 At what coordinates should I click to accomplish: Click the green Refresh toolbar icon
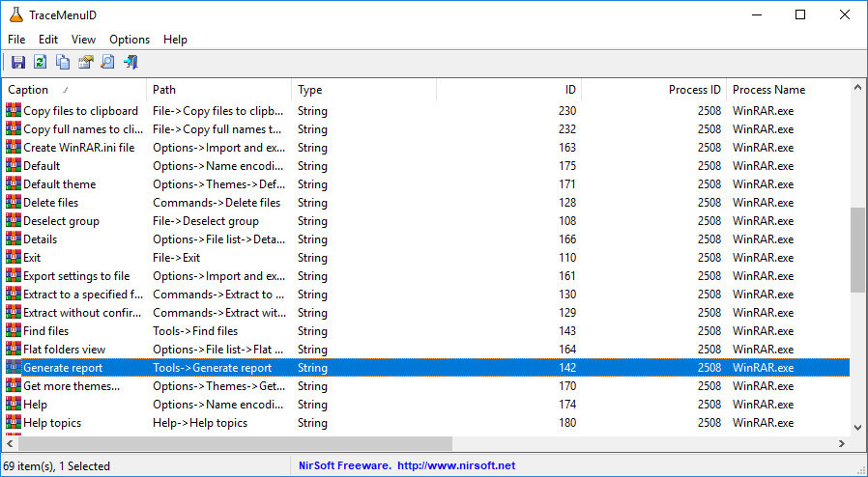pyautogui.click(x=41, y=62)
